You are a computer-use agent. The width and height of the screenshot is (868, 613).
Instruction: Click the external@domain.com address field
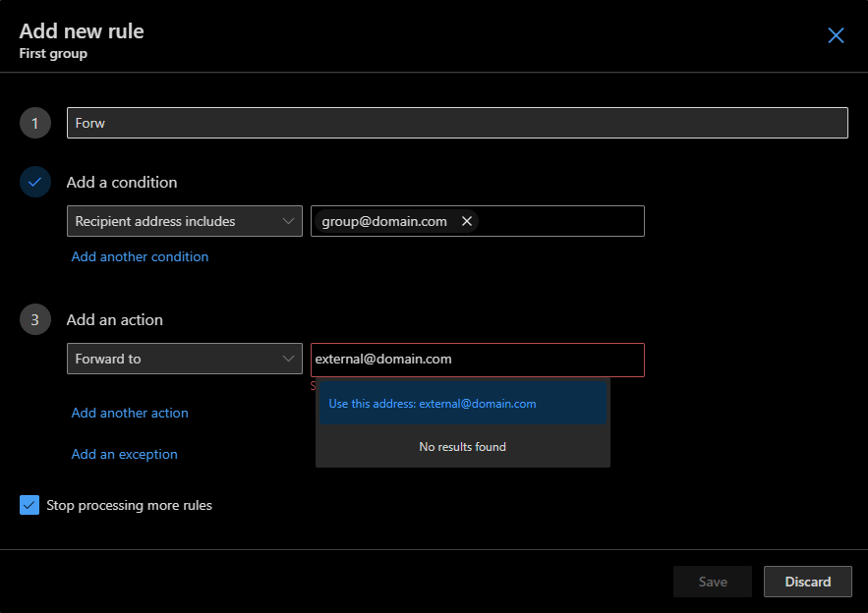pos(478,360)
